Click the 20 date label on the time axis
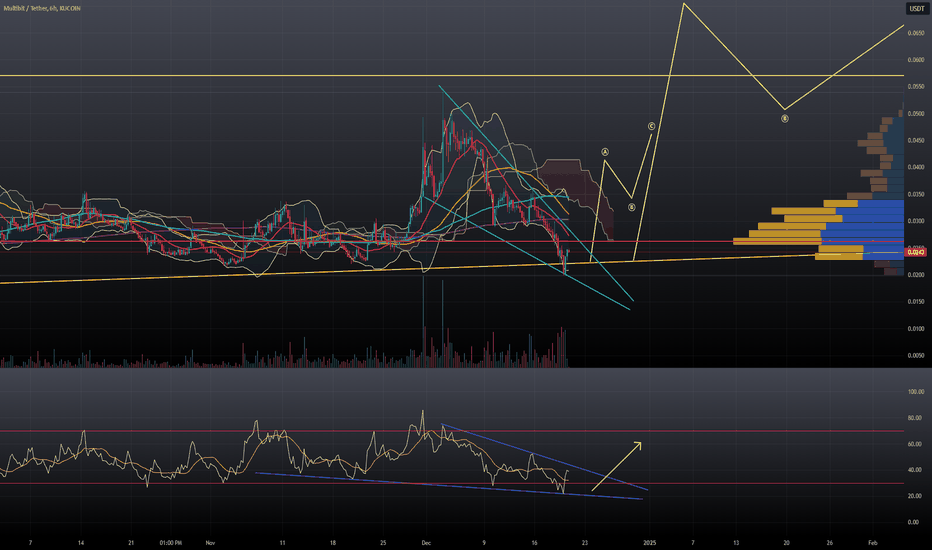The width and height of the screenshot is (932, 550). [786, 543]
